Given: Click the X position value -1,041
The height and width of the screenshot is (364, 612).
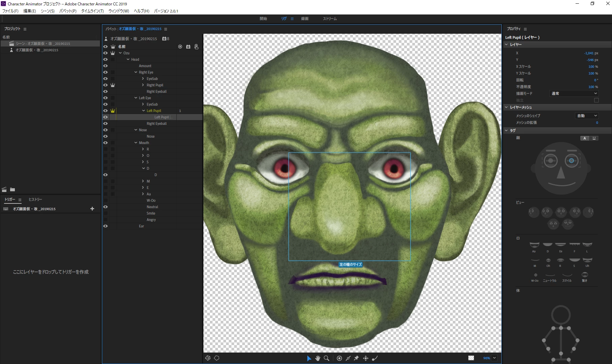Looking at the screenshot, I should click(x=589, y=53).
